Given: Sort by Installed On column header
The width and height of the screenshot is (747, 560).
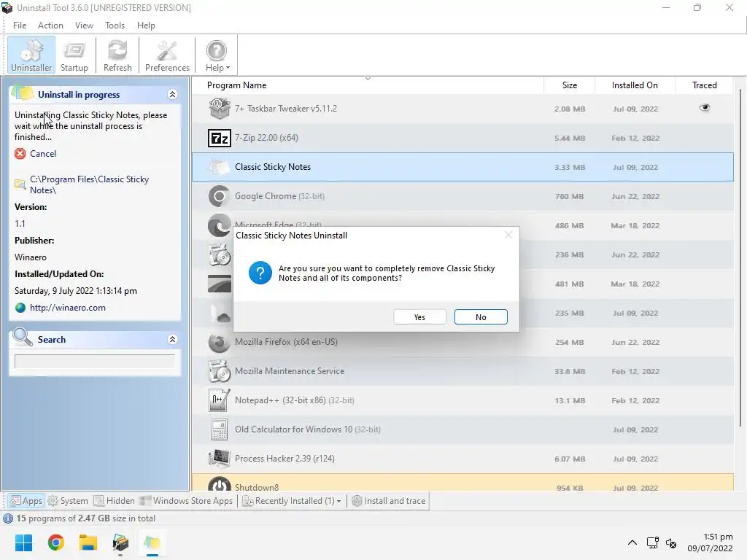Looking at the screenshot, I should tap(635, 85).
